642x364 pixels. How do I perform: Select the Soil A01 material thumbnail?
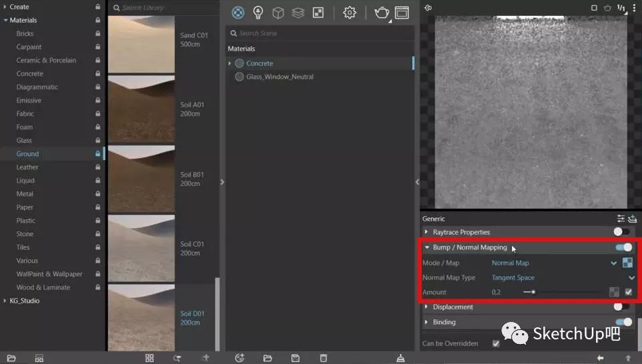point(141,109)
